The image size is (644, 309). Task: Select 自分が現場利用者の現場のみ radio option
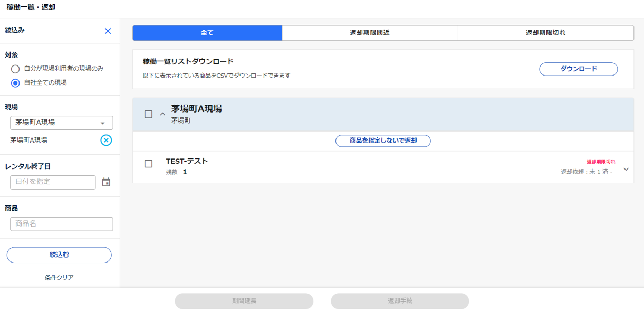point(15,69)
